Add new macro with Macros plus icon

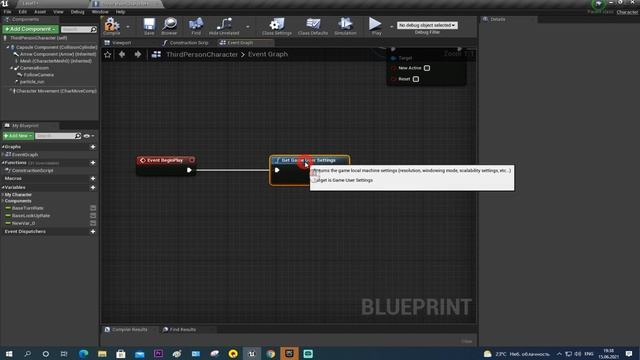pos(93,178)
